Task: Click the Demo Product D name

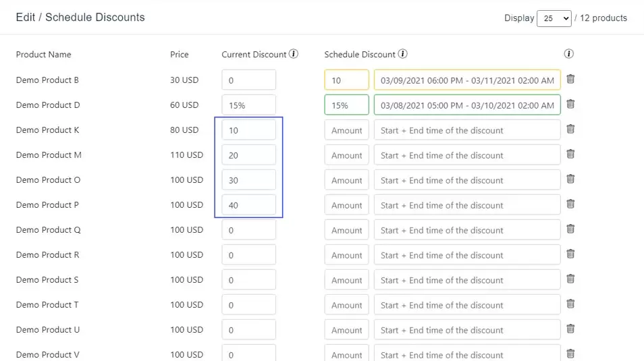Action: (x=48, y=105)
